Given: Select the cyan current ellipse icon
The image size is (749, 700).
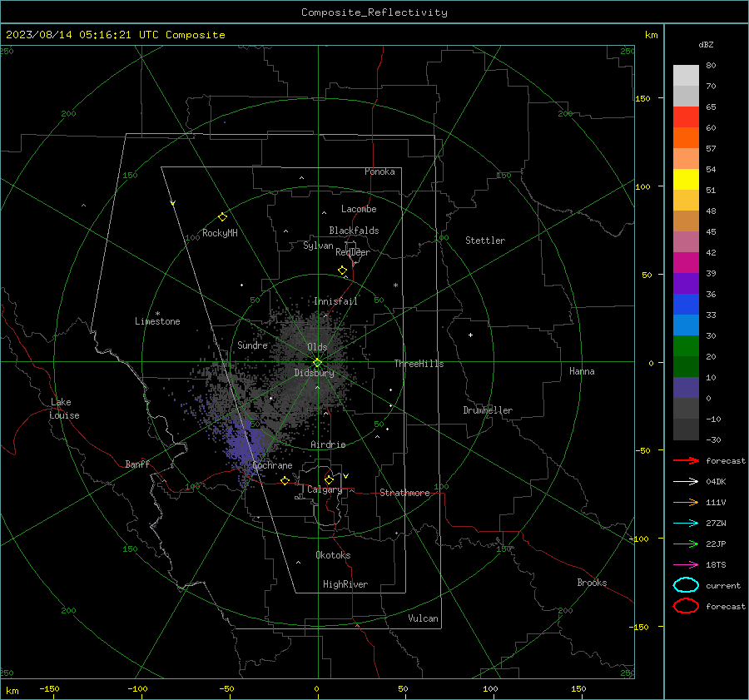Looking at the screenshot, I should [x=686, y=585].
